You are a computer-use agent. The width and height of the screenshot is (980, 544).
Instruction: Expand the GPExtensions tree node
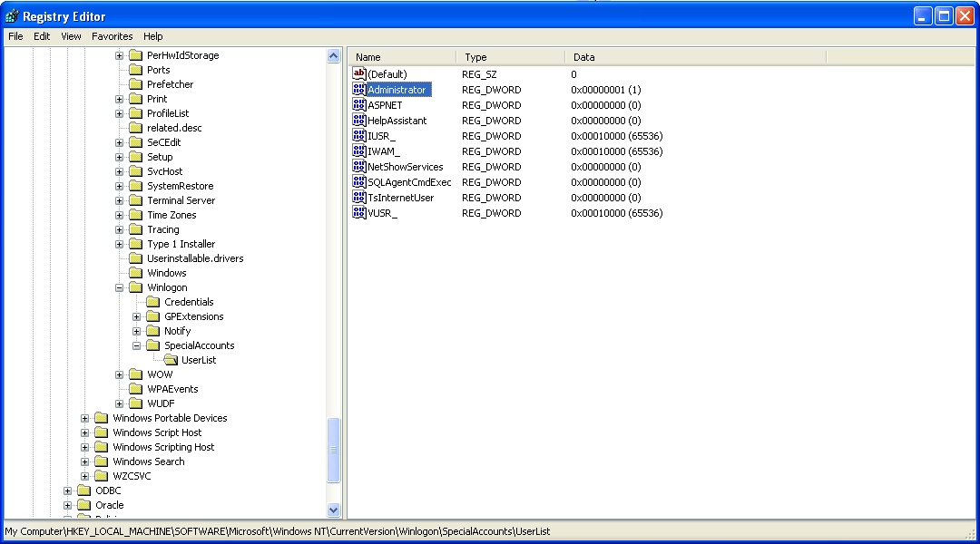[x=137, y=316]
